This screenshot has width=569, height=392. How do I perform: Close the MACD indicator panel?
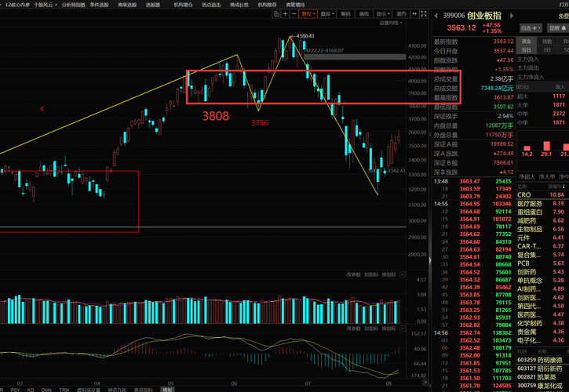pyautogui.click(x=403, y=328)
